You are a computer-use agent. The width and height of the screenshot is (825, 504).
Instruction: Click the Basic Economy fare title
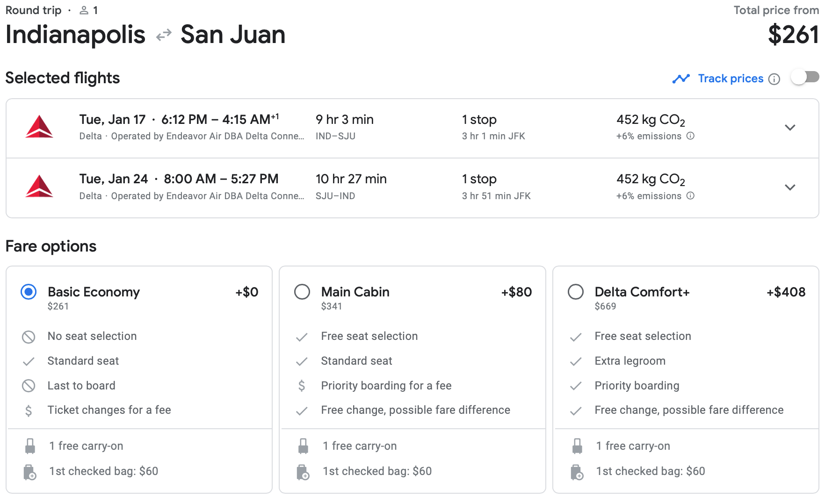[x=94, y=292]
